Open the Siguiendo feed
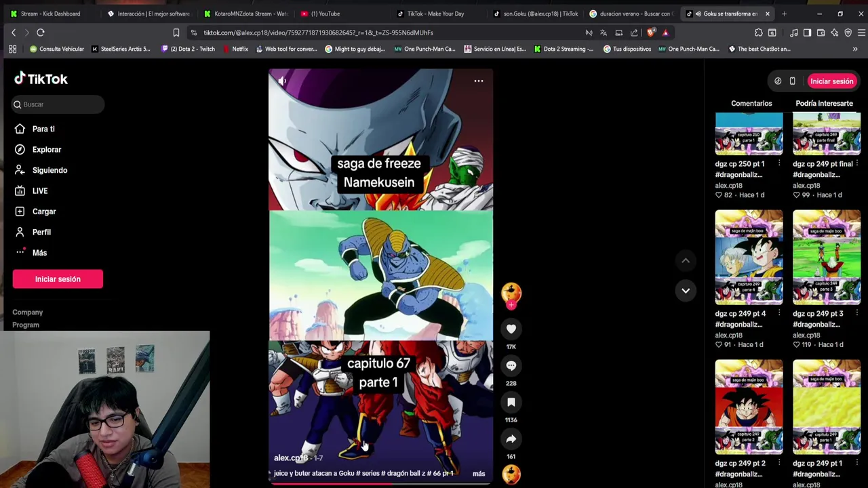868x488 pixels. (x=50, y=170)
